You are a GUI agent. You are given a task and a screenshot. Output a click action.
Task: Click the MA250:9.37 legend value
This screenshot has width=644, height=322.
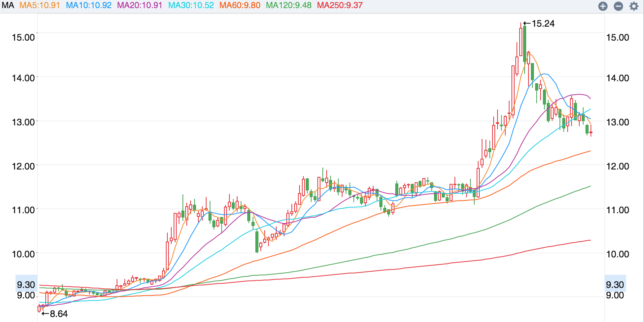point(340,5)
